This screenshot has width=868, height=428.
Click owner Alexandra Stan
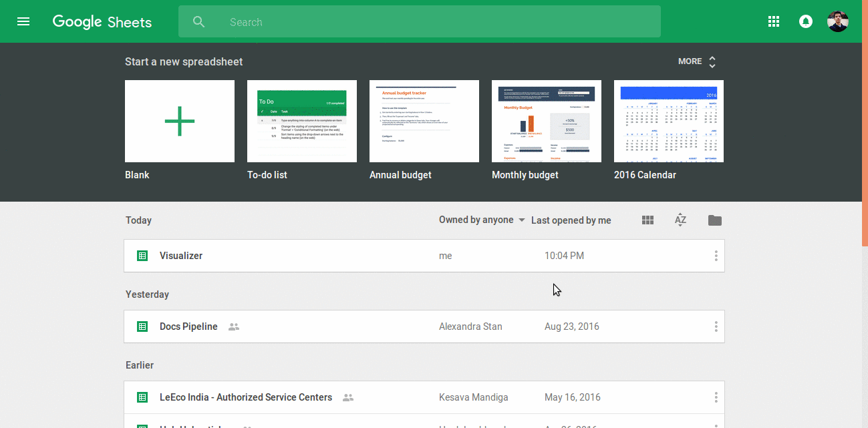[x=470, y=327]
